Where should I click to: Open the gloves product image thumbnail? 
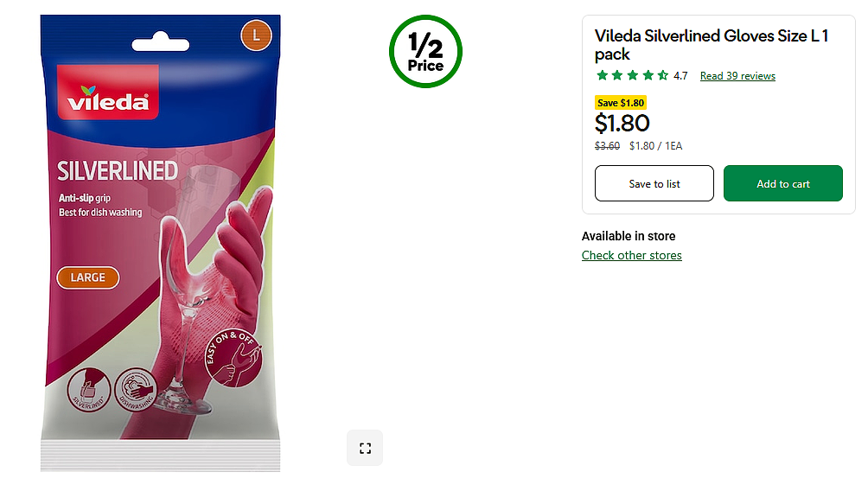point(161,244)
